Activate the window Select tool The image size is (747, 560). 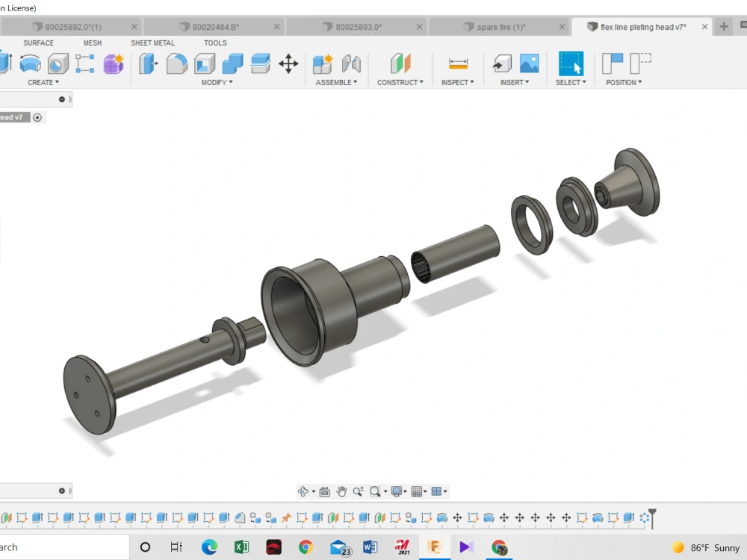click(571, 63)
